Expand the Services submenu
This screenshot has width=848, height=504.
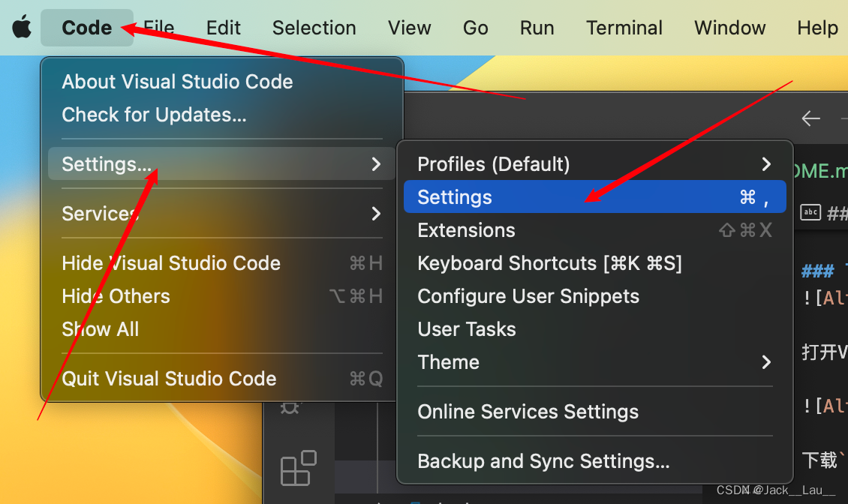pyautogui.click(x=221, y=214)
